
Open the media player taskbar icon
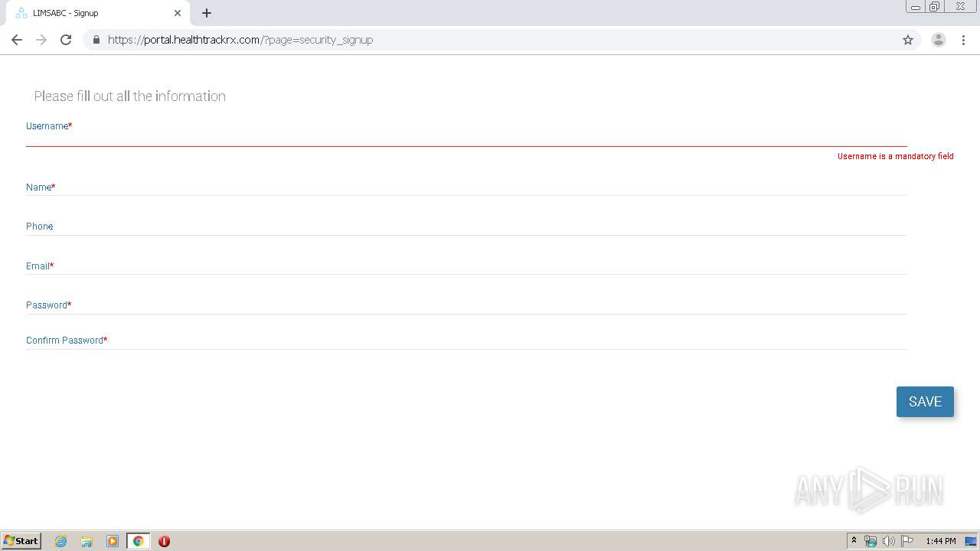(x=113, y=541)
